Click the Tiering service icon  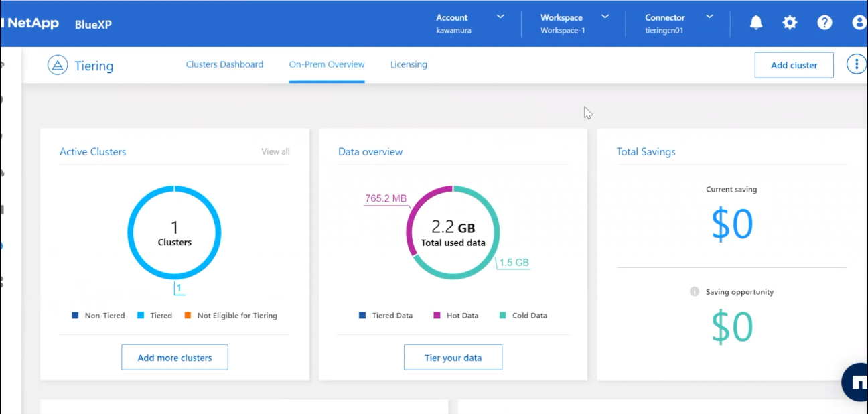tap(58, 65)
